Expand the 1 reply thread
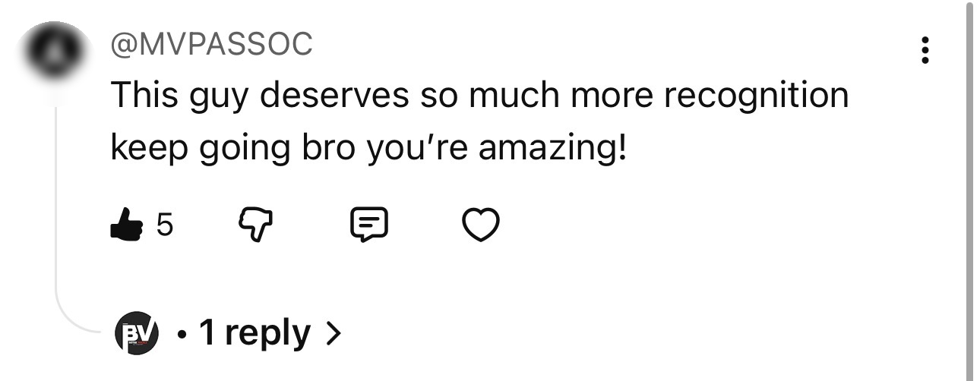The image size is (980, 381). pyautogui.click(x=254, y=333)
